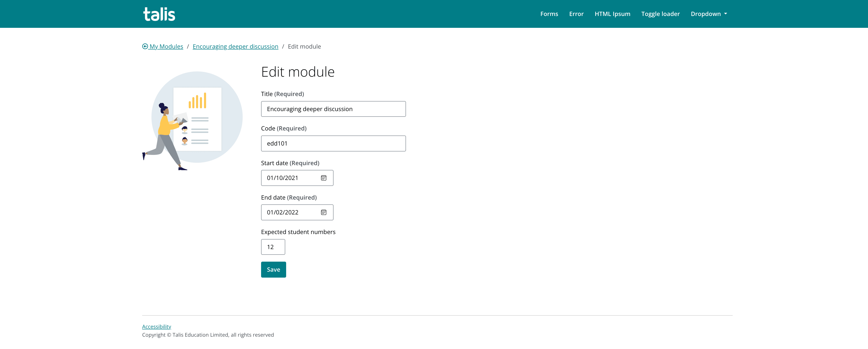Click the Edit module breadcrumb text
Image resolution: width=868 pixels, height=349 pixels.
pos(304,47)
